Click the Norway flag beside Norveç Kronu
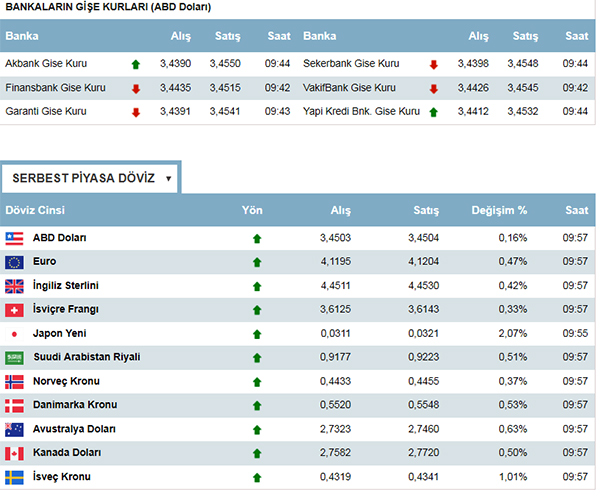This screenshot has height=503, width=600. (14, 382)
